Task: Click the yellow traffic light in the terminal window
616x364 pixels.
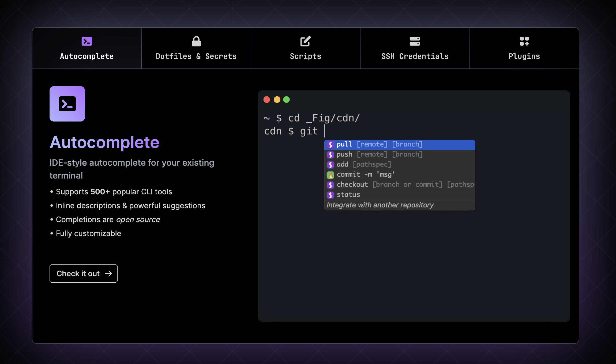Action: (277, 100)
